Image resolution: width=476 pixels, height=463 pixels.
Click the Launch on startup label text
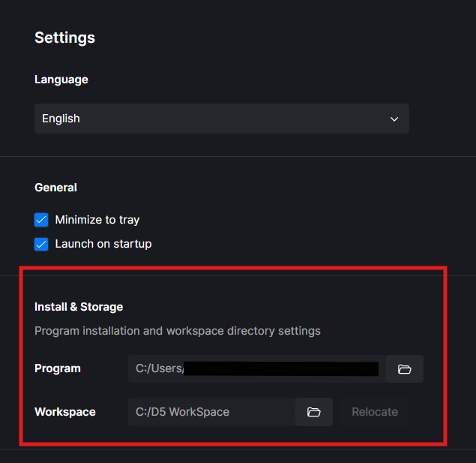coord(103,244)
